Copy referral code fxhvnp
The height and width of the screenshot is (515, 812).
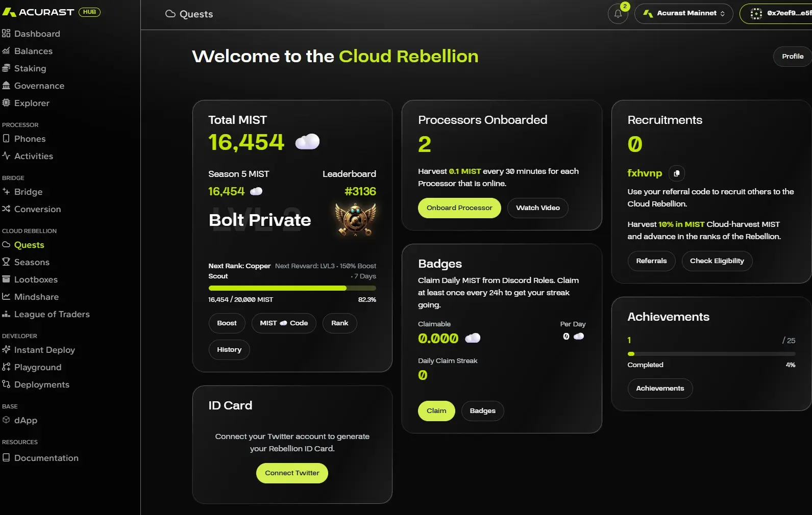(x=677, y=173)
